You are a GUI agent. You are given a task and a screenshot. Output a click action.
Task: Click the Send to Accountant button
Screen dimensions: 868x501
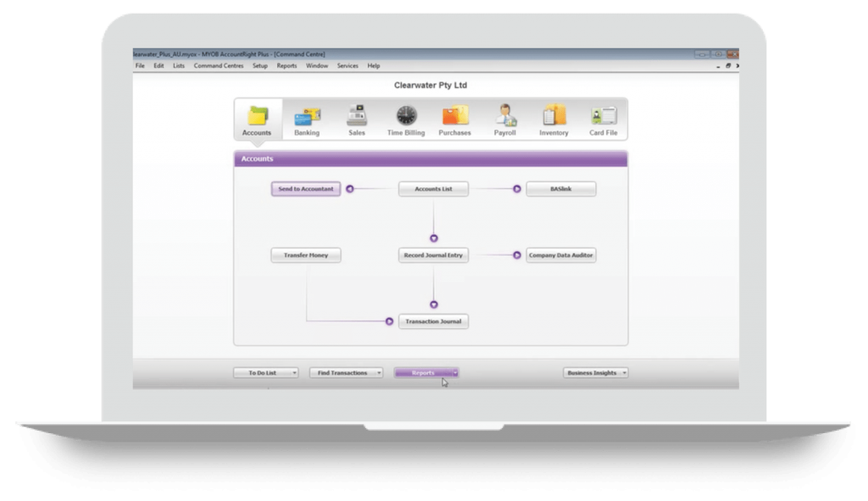click(x=305, y=189)
